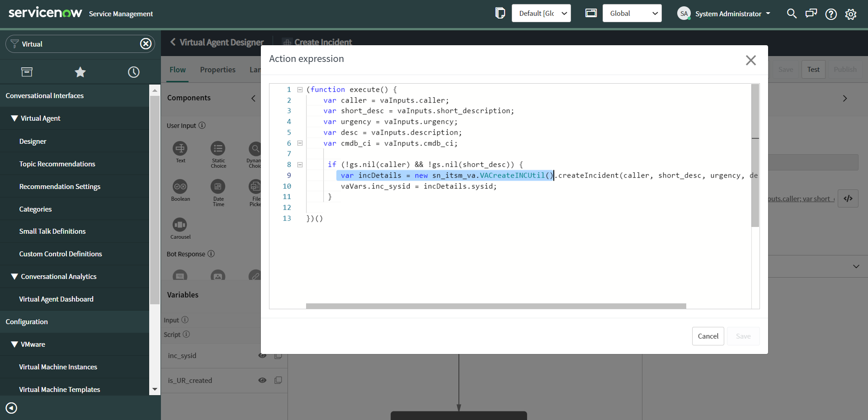Collapse the Virtual Agent navigation section

[14, 118]
